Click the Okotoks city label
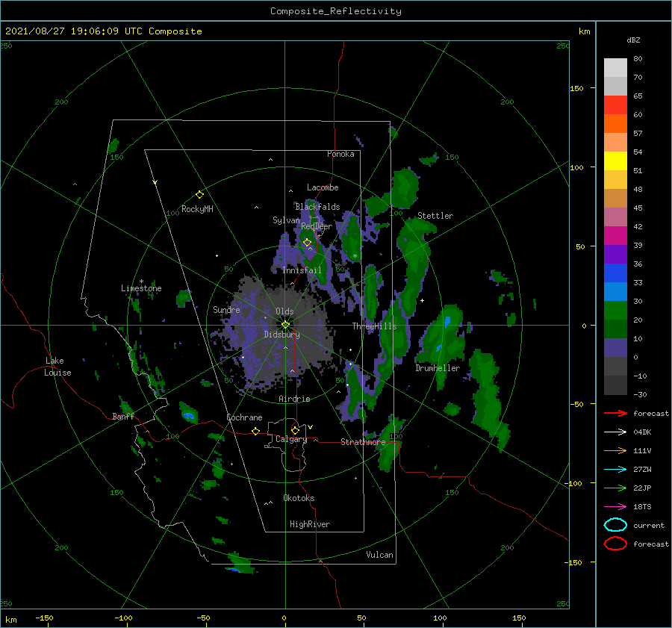Viewport: 672px width, 628px height. pos(299,498)
